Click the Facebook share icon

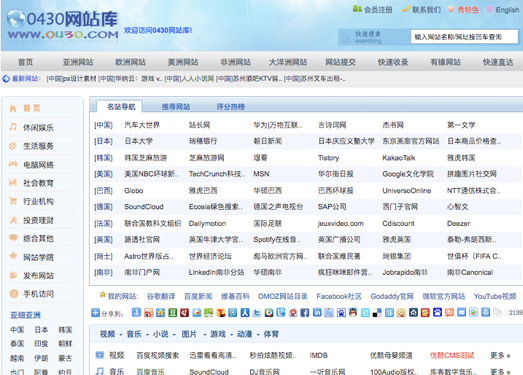tap(305, 313)
